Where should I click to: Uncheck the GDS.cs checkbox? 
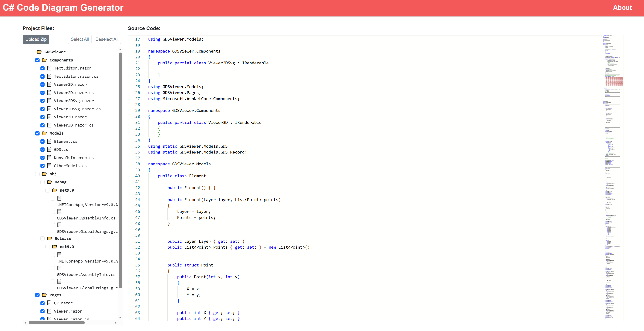click(x=43, y=150)
